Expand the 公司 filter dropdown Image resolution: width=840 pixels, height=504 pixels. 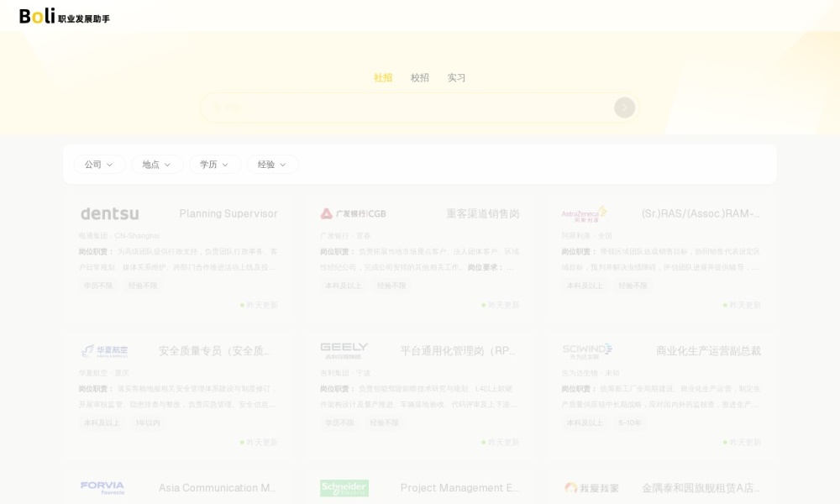click(99, 165)
